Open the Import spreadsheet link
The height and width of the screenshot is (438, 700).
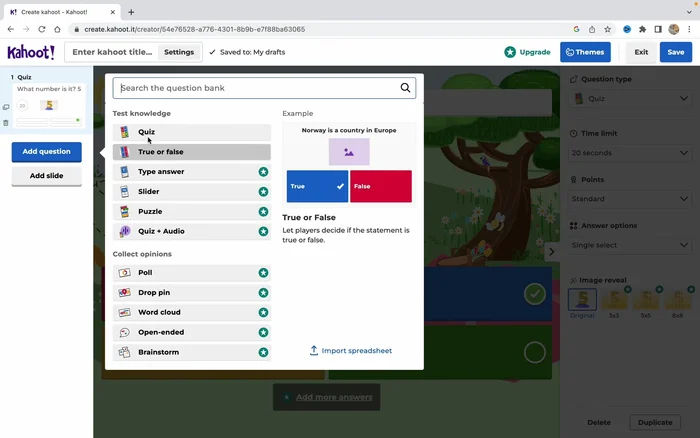pyautogui.click(x=350, y=351)
